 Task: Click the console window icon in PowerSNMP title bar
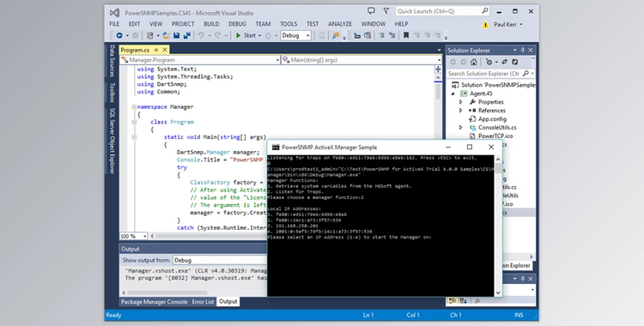coord(276,147)
